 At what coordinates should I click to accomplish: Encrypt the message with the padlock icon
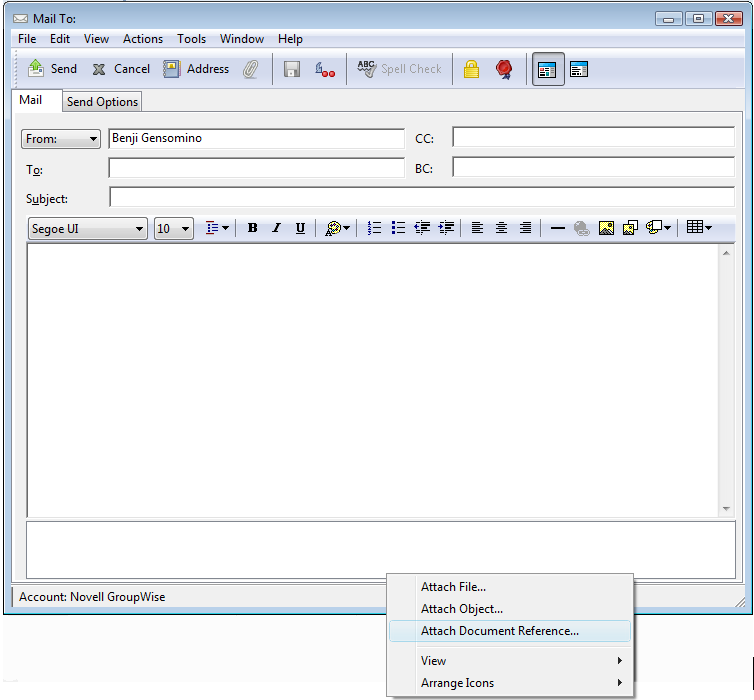[x=471, y=69]
